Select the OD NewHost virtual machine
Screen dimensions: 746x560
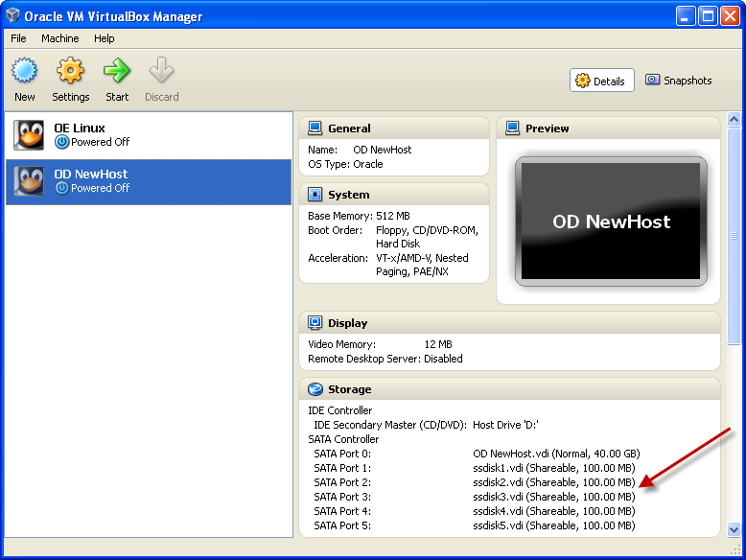[149, 182]
